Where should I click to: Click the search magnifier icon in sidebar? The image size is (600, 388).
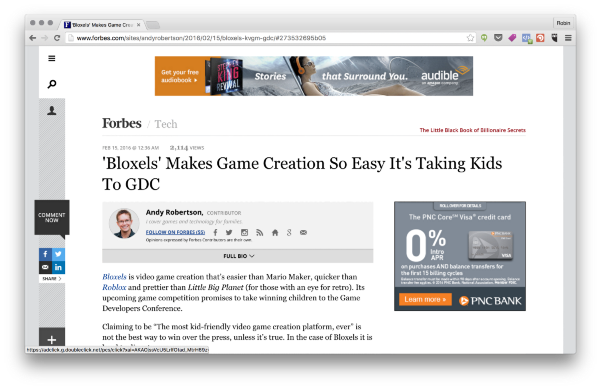click(x=52, y=84)
